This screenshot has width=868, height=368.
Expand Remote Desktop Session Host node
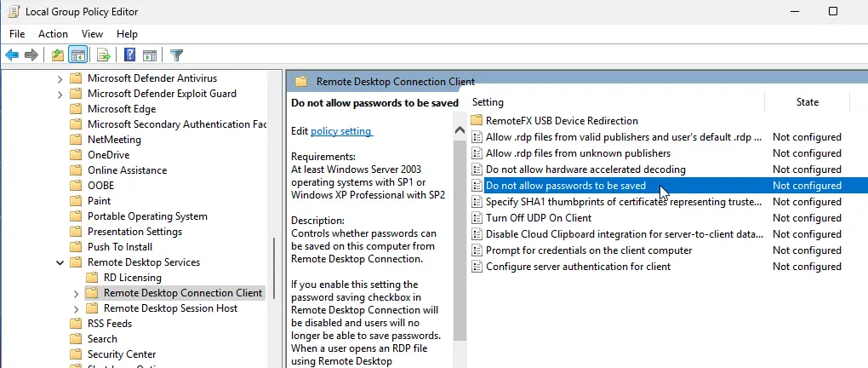76,308
